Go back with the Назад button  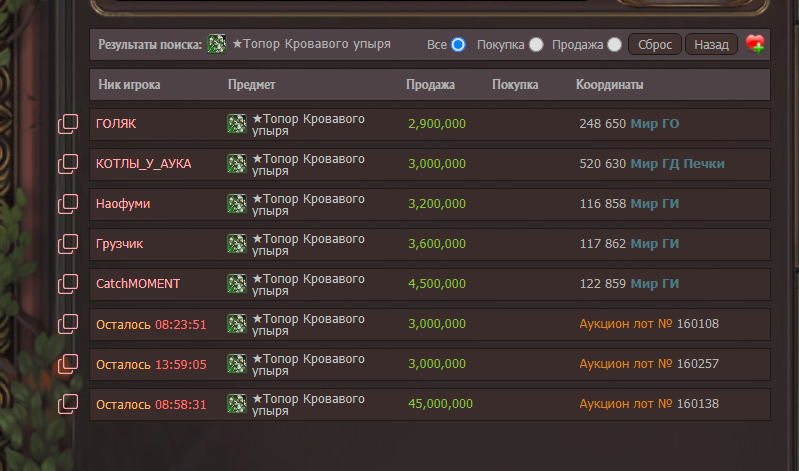(711, 44)
